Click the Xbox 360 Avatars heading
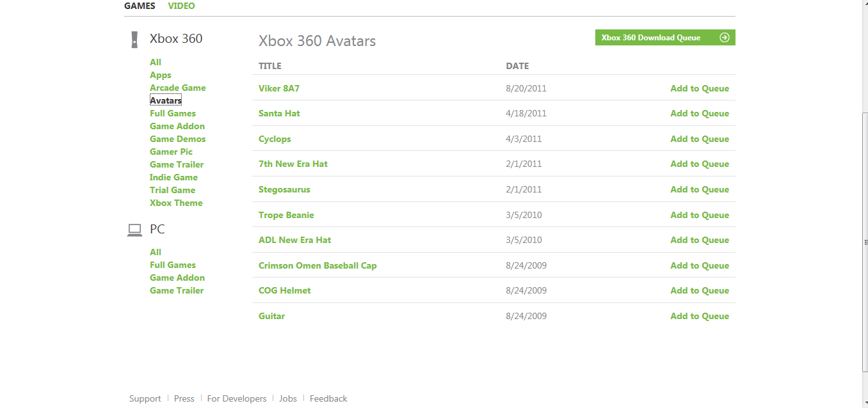This screenshot has height=408, width=868. 317,41
